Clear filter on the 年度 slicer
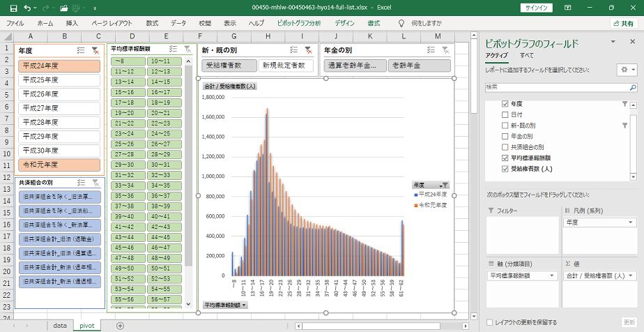 95,50
